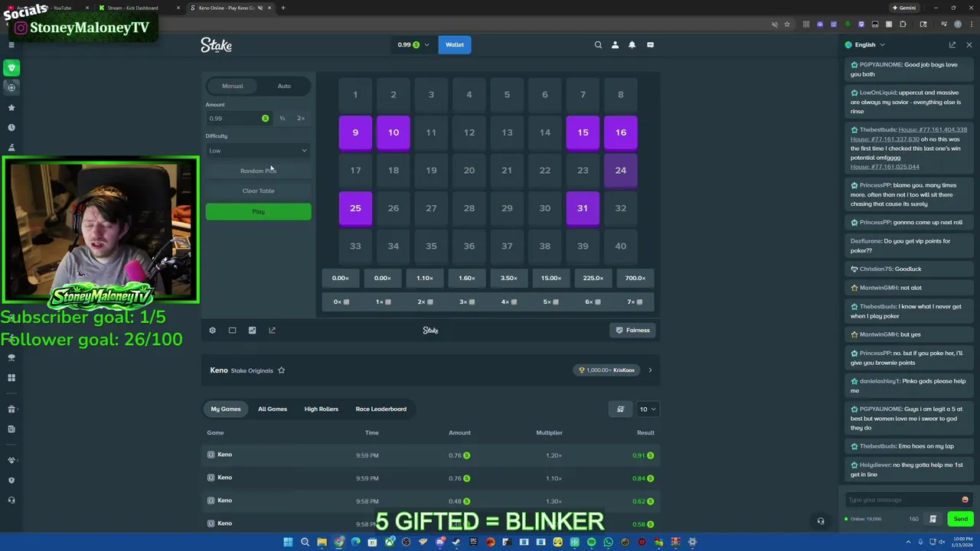Open Keno game settings gear

(x=212, y=331)
